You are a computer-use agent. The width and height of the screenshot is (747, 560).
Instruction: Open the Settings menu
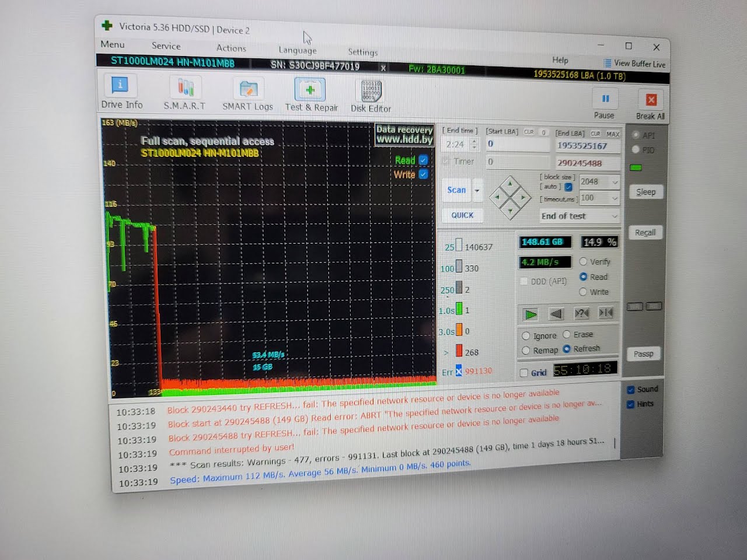click(362, 52)
